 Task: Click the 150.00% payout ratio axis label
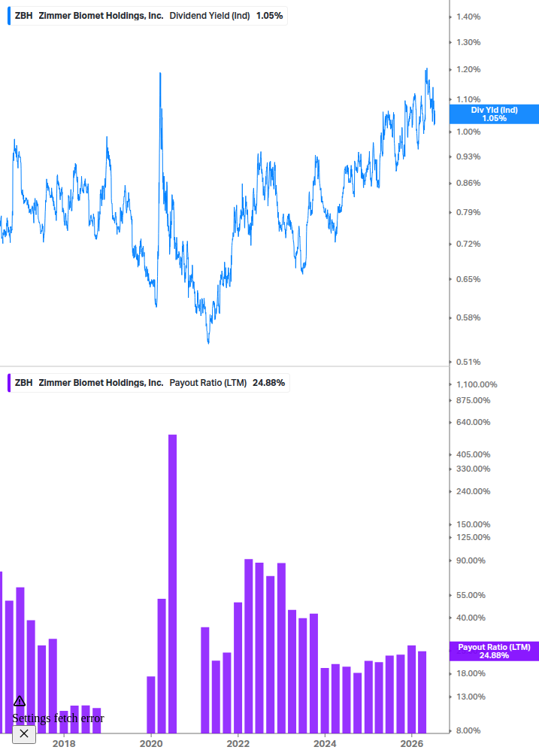click(473, 524)
